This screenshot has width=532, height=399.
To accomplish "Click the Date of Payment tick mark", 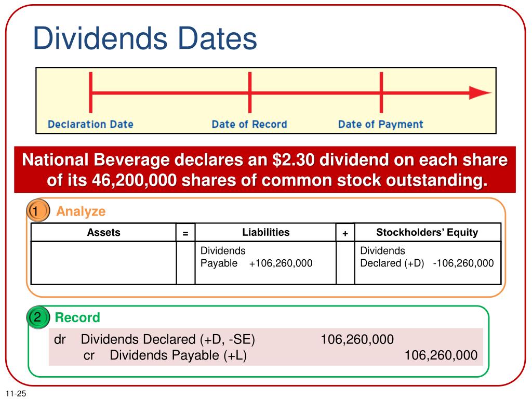I will [381, 92].
